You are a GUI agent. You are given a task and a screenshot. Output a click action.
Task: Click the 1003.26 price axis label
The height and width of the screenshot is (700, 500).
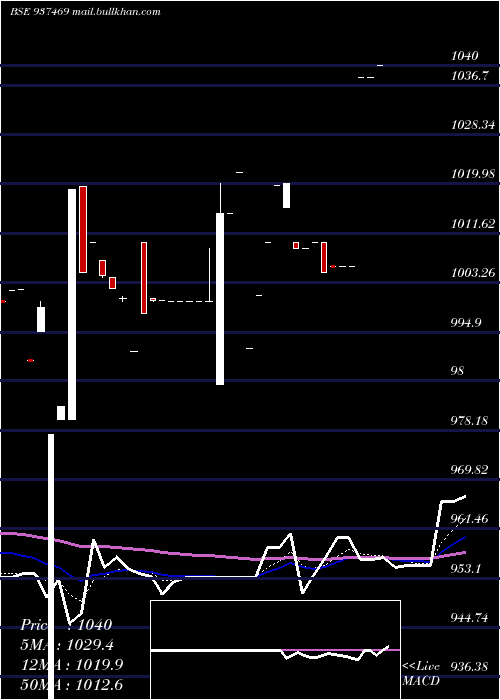473,272
